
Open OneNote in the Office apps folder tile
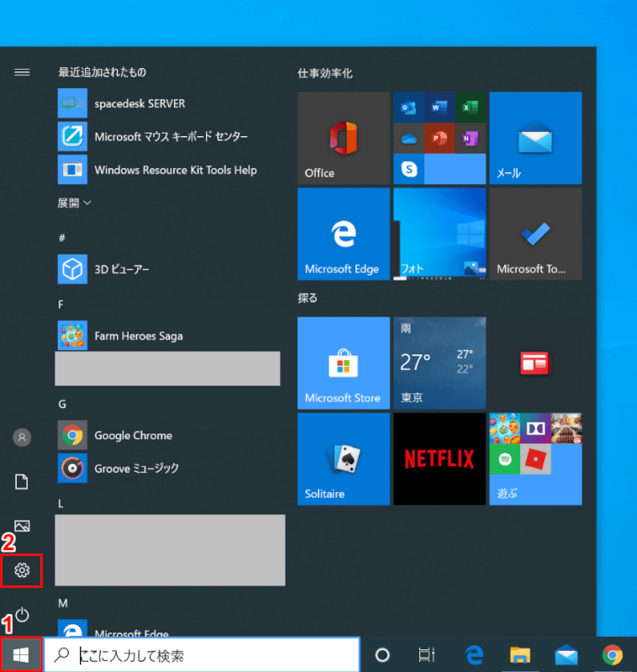click(471, 139)
